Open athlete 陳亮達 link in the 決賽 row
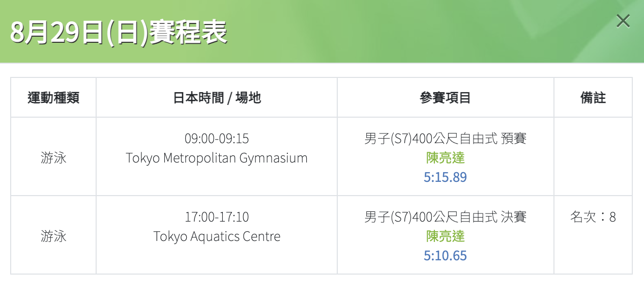This screenshot has height=298, width=644. click(x=446, y=236)
